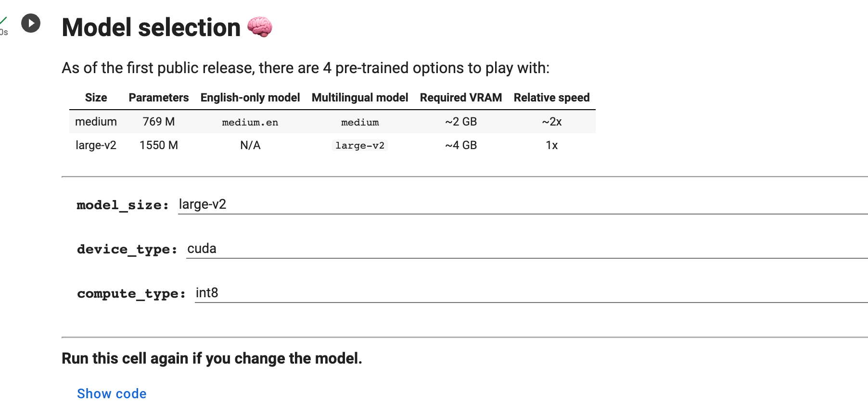Screen dimensions: 868x404
Task: Click the int8 value in compute_type field
Action: (x=207, y=292)
